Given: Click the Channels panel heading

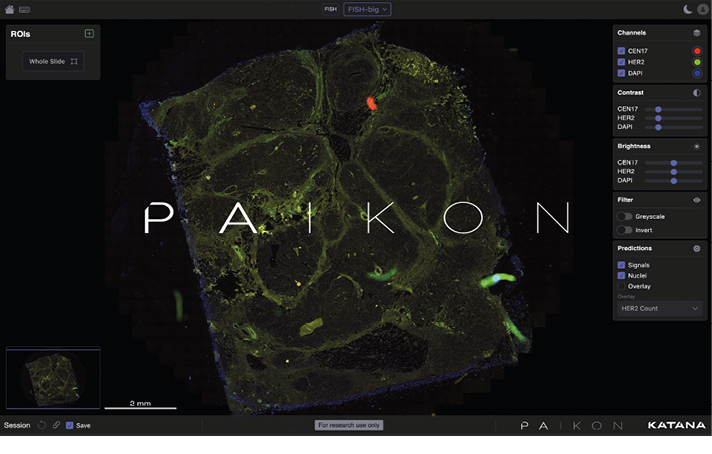Looking at the screenshot, I should [632, 33].
